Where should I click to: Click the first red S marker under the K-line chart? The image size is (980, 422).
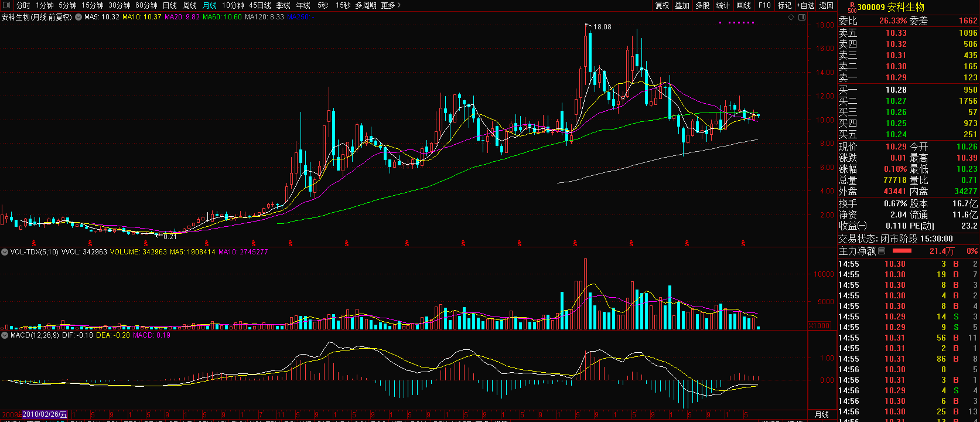coord(34,243)
